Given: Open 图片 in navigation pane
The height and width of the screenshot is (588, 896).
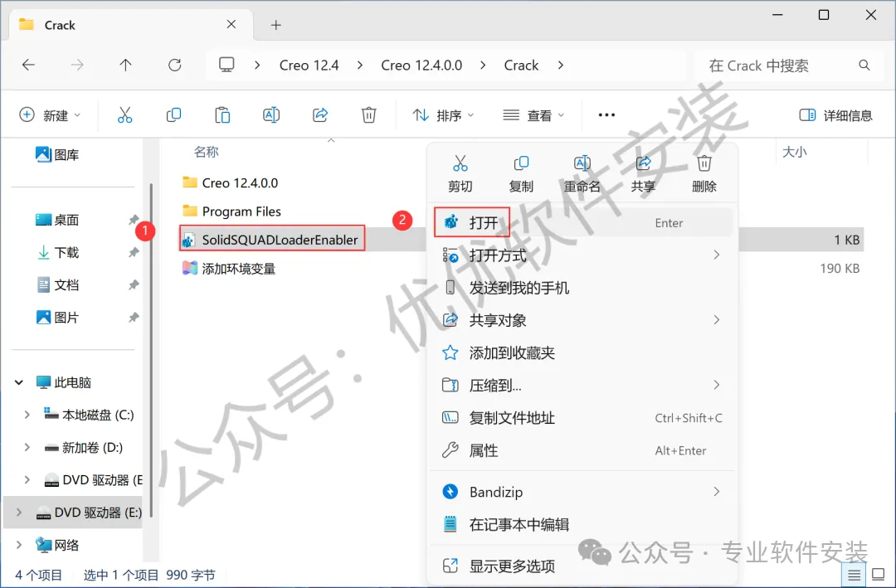Looking at the screenshot, I should [58, 317].
